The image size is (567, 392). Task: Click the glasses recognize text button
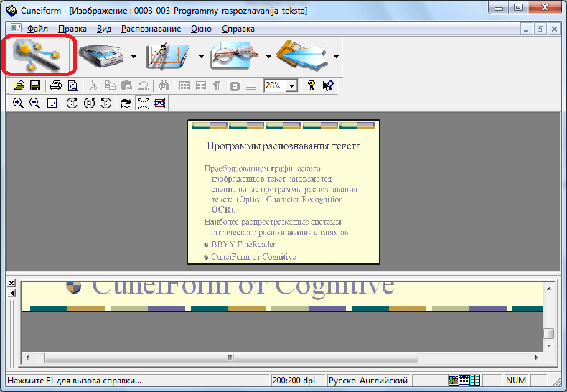235,56
